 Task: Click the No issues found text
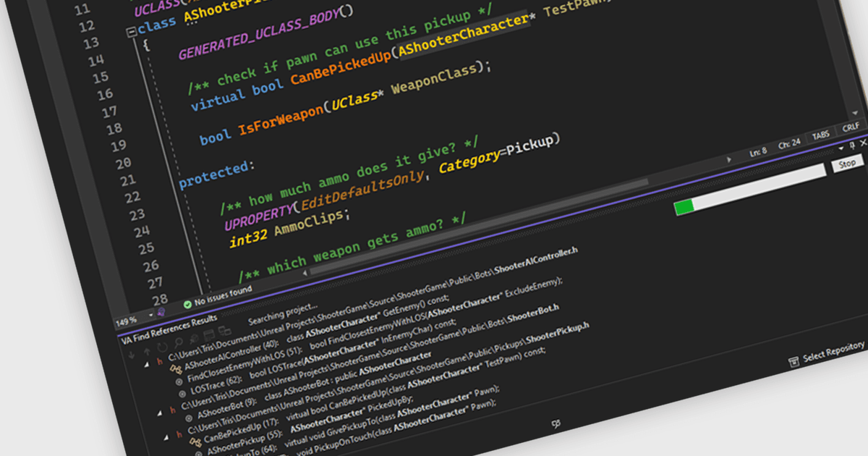(x=223, y=295)
